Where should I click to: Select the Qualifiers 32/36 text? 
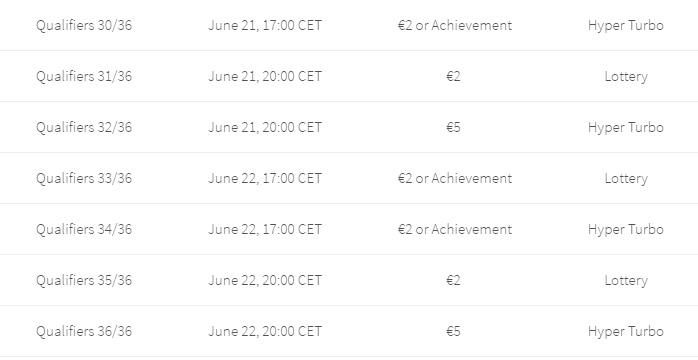tap(84, 128)
